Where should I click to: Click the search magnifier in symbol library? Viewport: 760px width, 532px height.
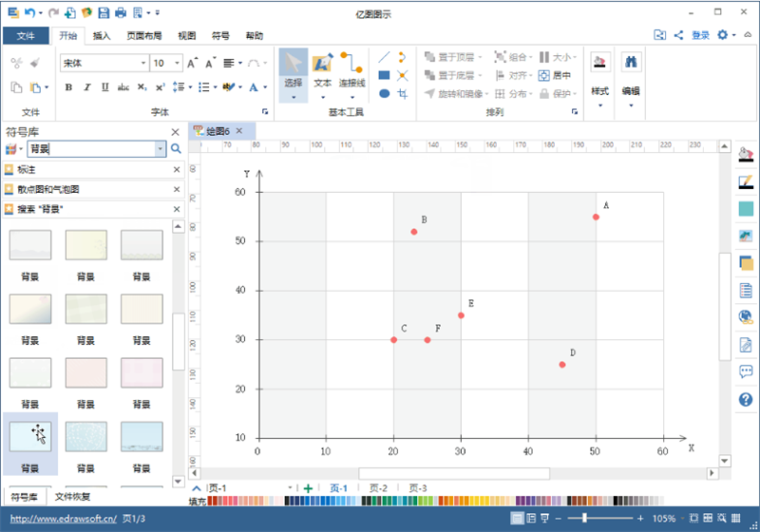point(176,149)
